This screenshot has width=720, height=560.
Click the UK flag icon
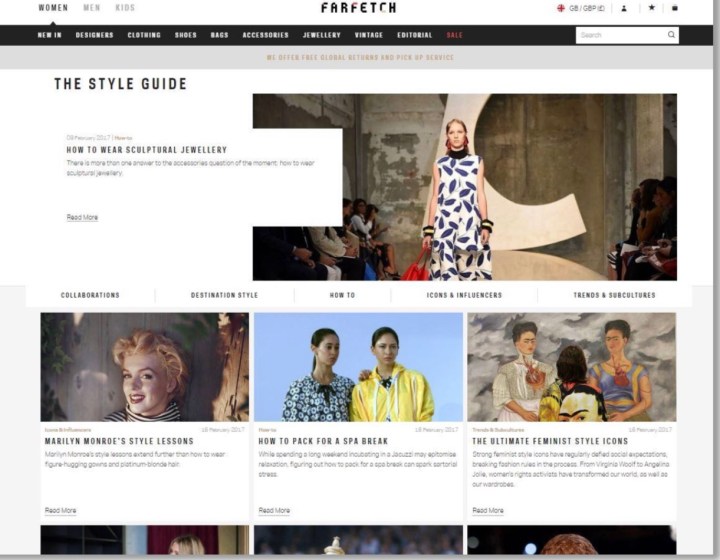(561, 8)
